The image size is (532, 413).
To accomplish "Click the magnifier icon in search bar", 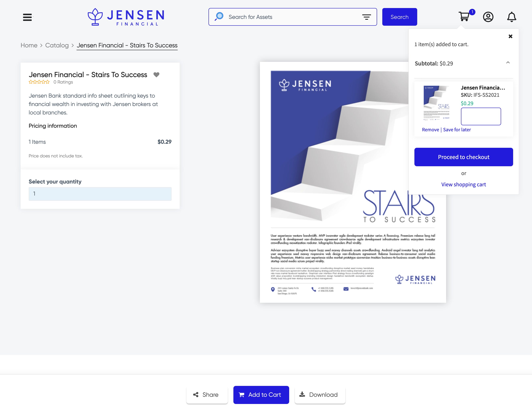I will pos(219,17).
